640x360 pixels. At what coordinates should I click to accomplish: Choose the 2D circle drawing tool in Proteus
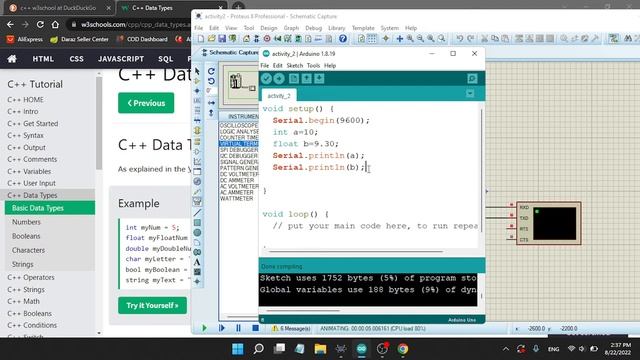click(197, 233)
